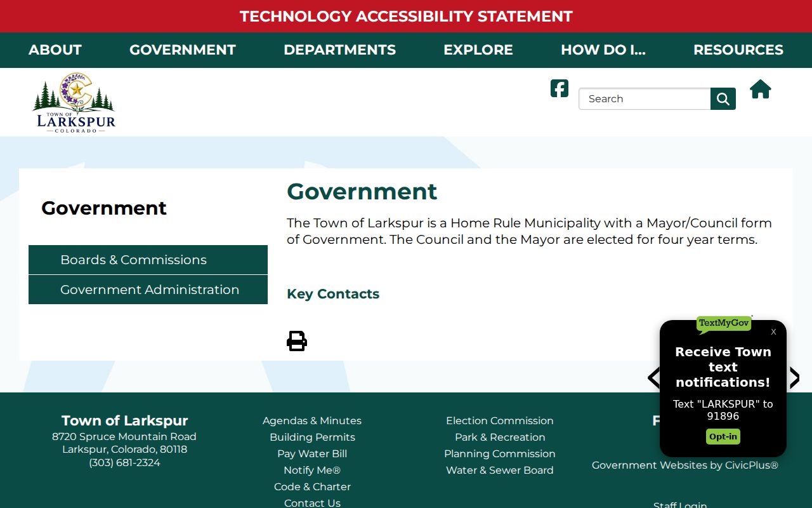
Task: Open Contact Us footer link
Action: (312, 502)
